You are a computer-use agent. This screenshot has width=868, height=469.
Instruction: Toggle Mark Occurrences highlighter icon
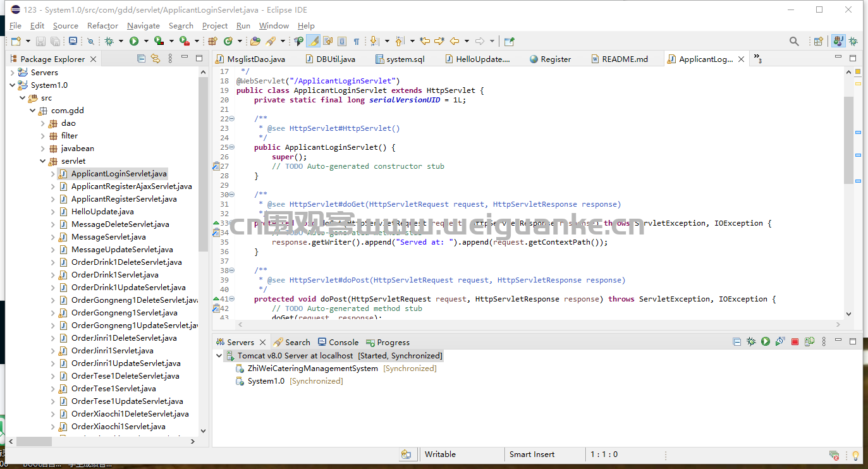tap(314, 41)
